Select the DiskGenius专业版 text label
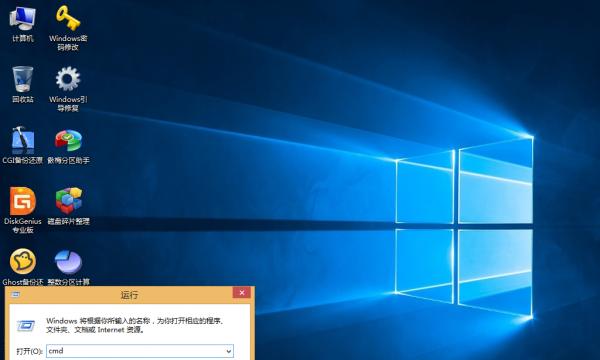Viewport: 600px width, 360px height. 23,225
